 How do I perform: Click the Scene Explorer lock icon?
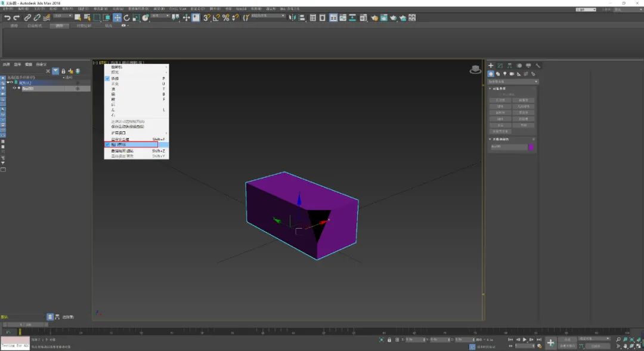coord(63,71)
